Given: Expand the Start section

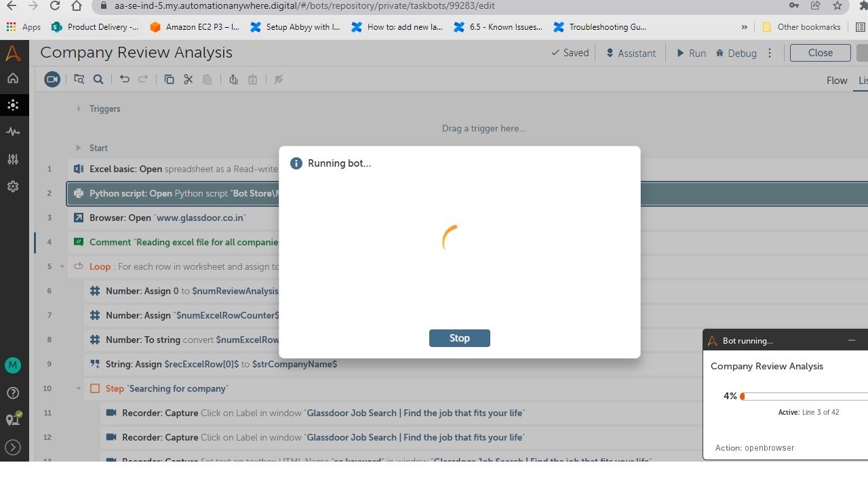Looking at the screenshot, I should [x=79, y=148].
